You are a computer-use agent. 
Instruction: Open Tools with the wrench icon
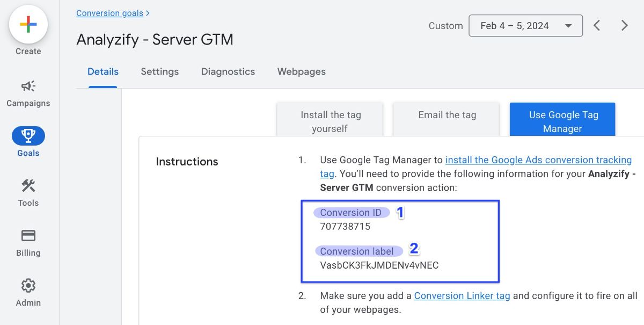[x=28, y=186]
